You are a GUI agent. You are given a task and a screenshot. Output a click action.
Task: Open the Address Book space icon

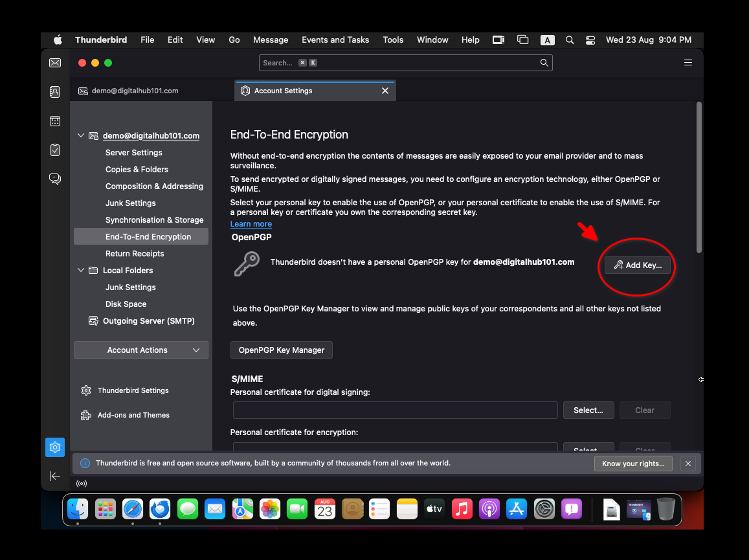click(55, 92)
